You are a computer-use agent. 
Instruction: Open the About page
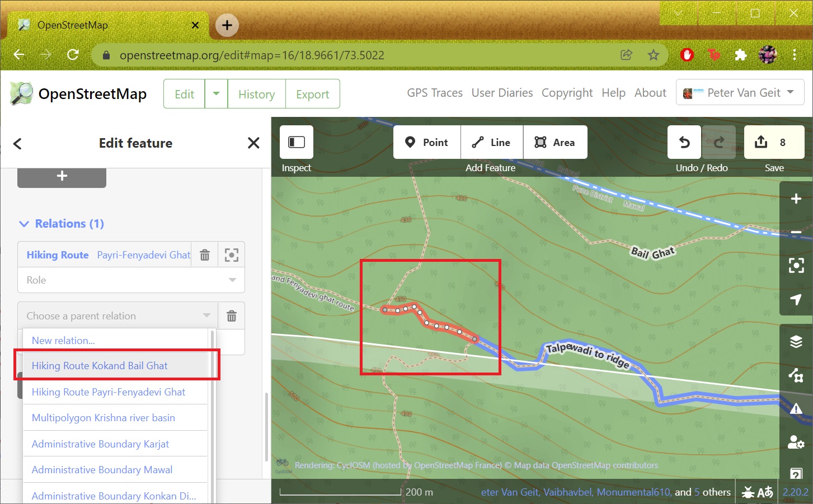(650, 93)
